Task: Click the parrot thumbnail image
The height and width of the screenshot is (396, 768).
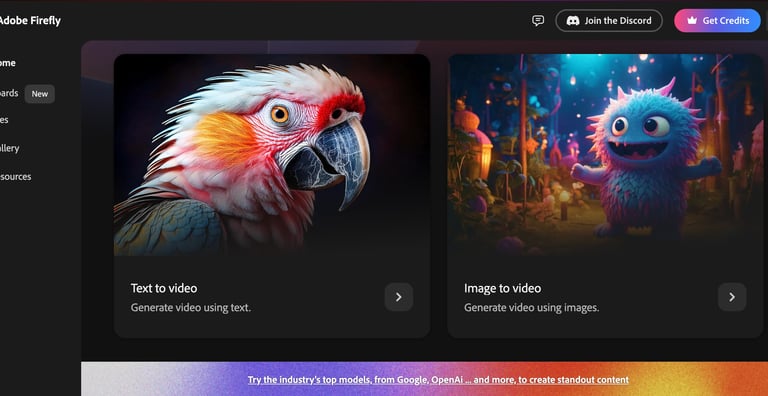Action: pyautogui.click(x=272, y=155)
